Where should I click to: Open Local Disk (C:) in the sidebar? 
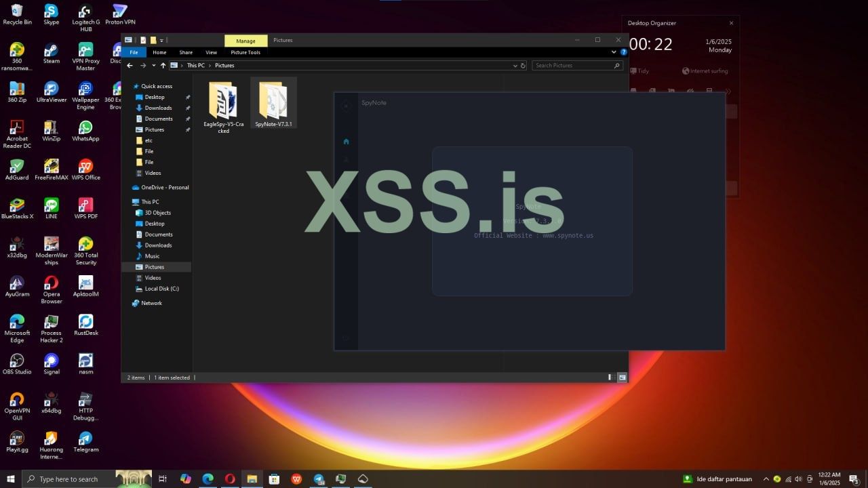click(157, 289)
